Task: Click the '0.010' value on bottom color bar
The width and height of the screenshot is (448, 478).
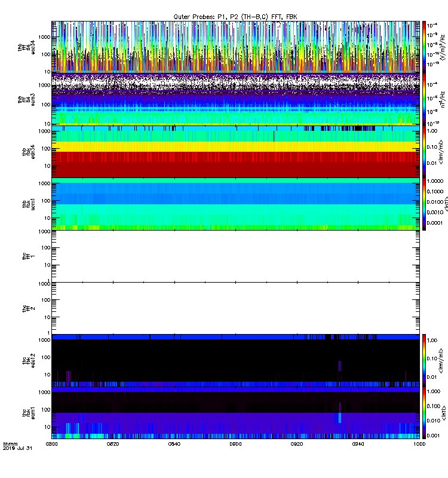Action: click(x=434, y=421)
